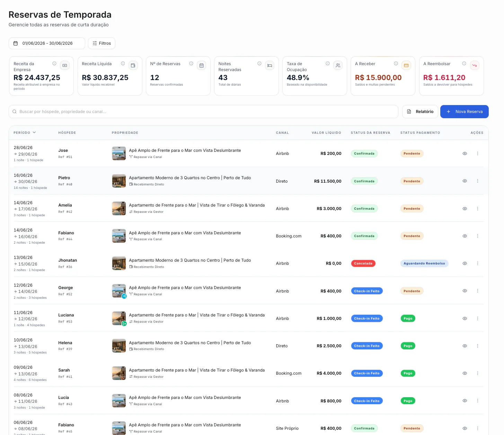Click Pago badge in Lucía's row
The image size is (504, 435).
(x=408, y=401)
